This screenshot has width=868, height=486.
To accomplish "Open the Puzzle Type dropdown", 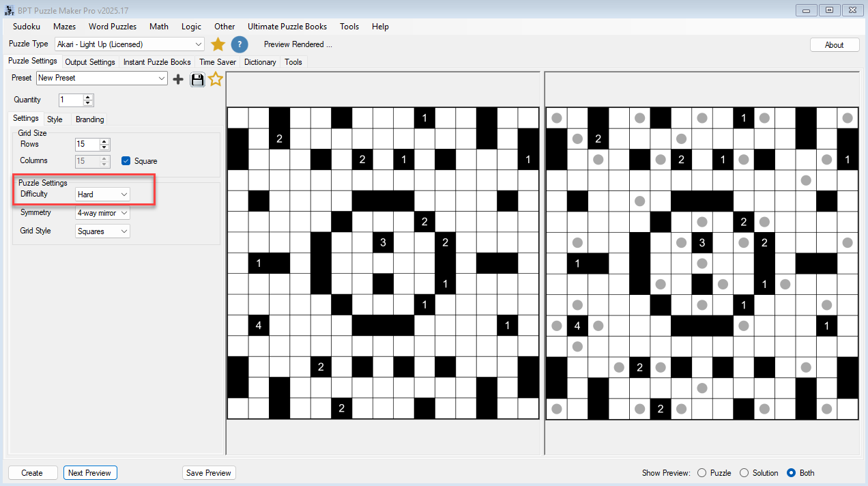I will coord(198,44).
